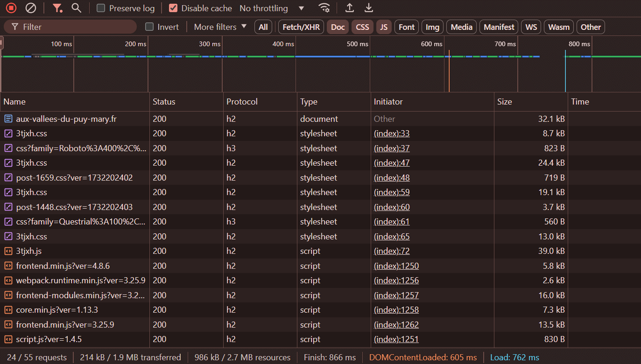Click "DOMContentLoaded: 605 ms" in the status bar
Screen dimensions: 641x364
423,357
